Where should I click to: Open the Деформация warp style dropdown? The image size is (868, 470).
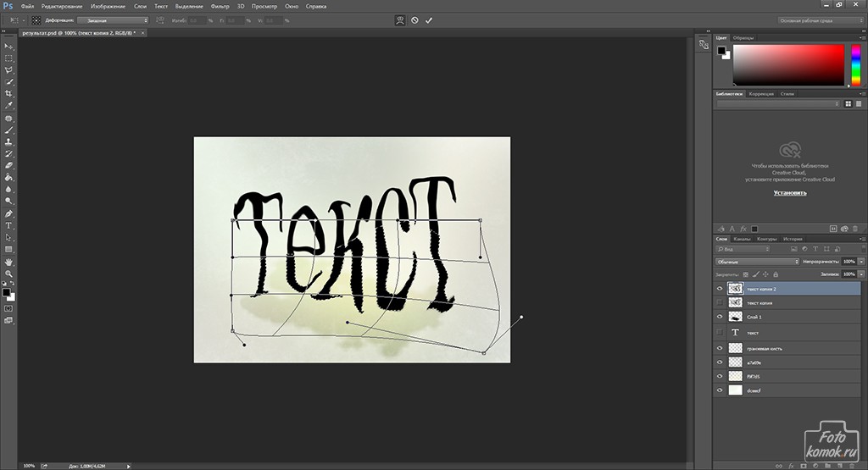coord(113,19)
